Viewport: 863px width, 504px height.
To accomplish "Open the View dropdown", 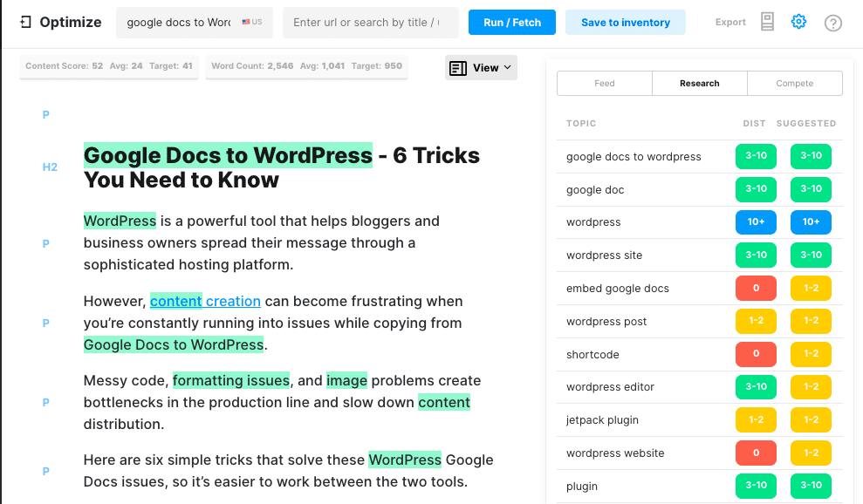I will click(481, 68).
